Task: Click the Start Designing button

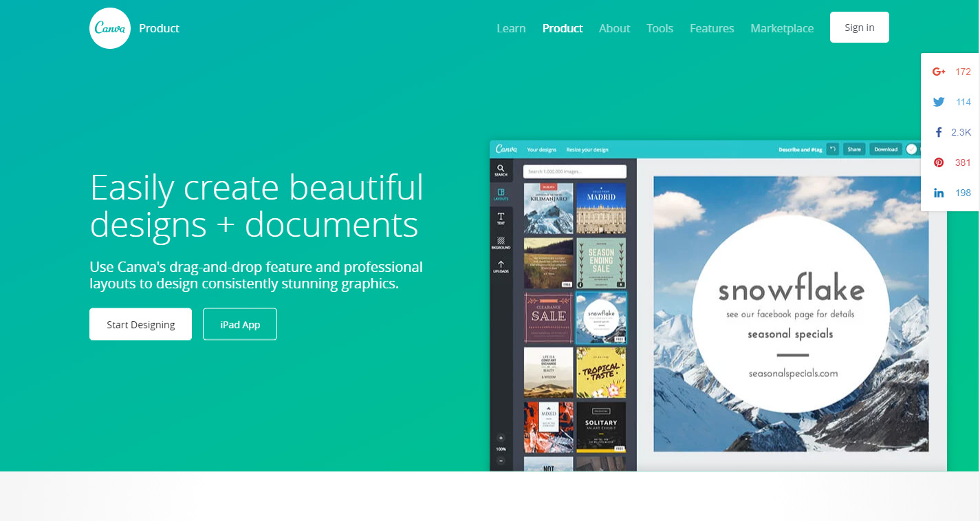Action: tap(140, 324)
